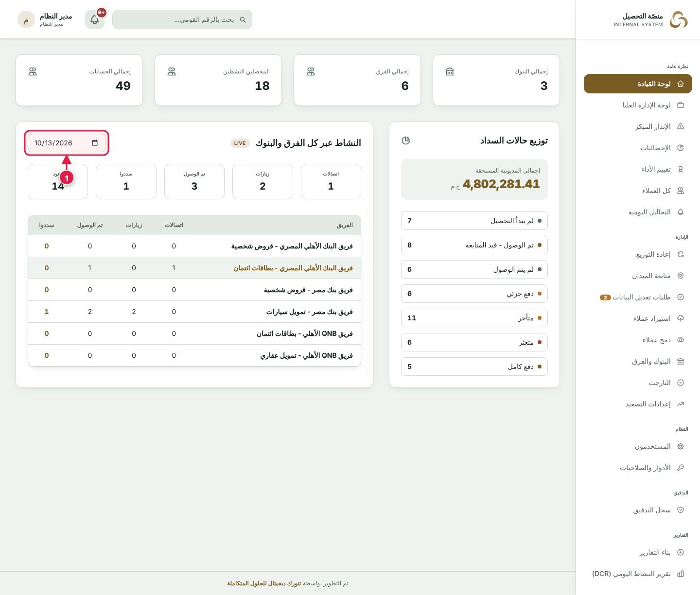Click the total banks building icon
Viewport: 700px width, 595px height.
click(x=450, y=71)
